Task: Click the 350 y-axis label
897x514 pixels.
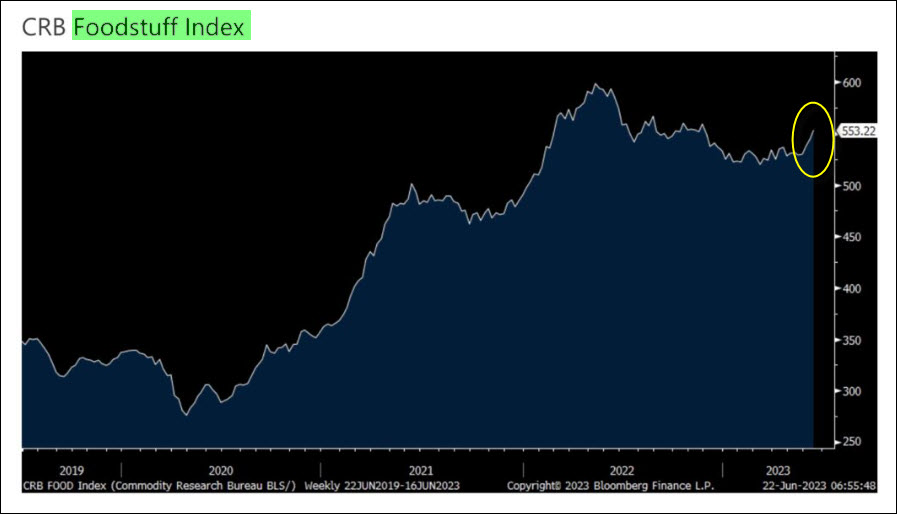Action: tap(852, 340)
